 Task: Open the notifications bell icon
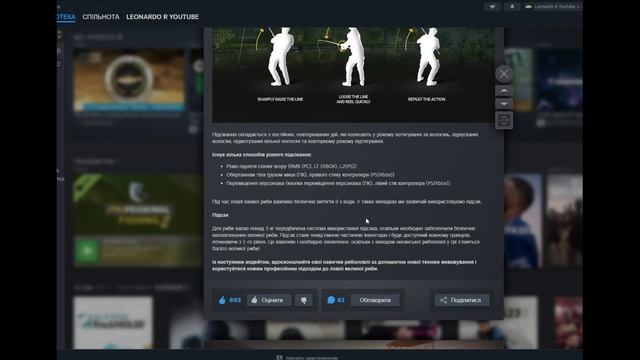pyautogui.click(x=512, y=7)
